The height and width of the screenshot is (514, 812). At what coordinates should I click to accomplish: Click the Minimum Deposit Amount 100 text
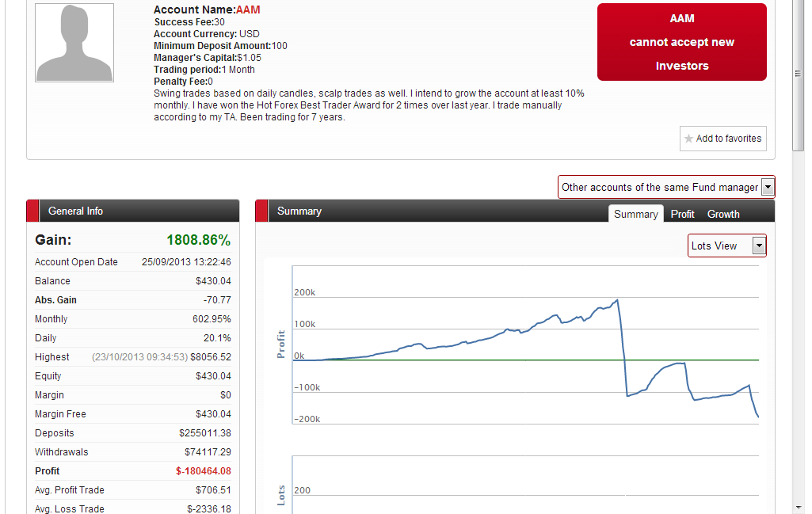(x=220, y=46)
